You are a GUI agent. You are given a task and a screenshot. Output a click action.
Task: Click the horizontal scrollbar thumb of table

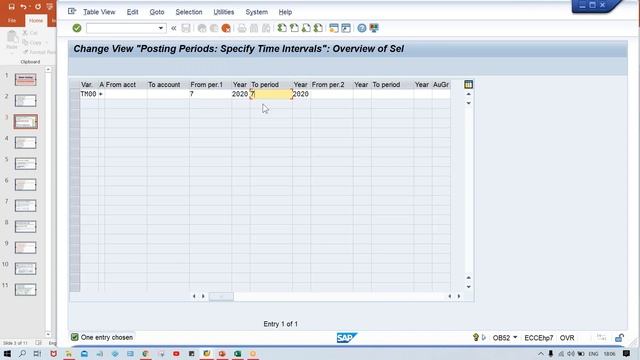(221, 296)
